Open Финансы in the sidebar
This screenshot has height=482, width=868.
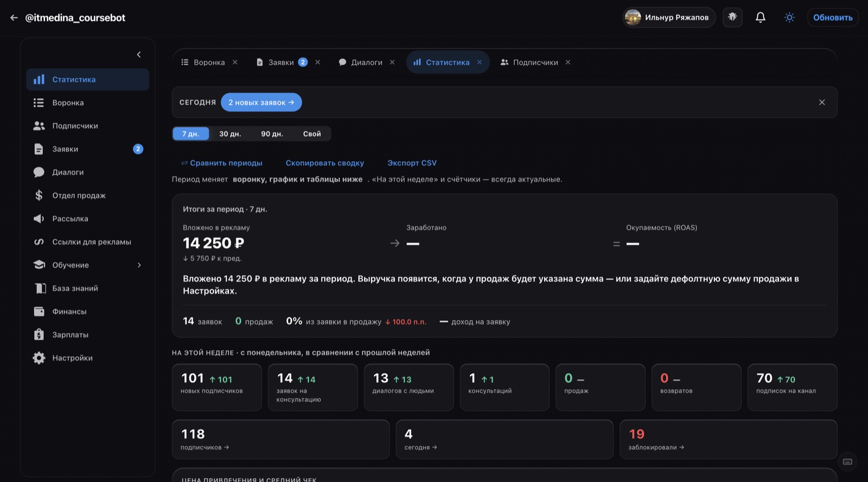87,312
